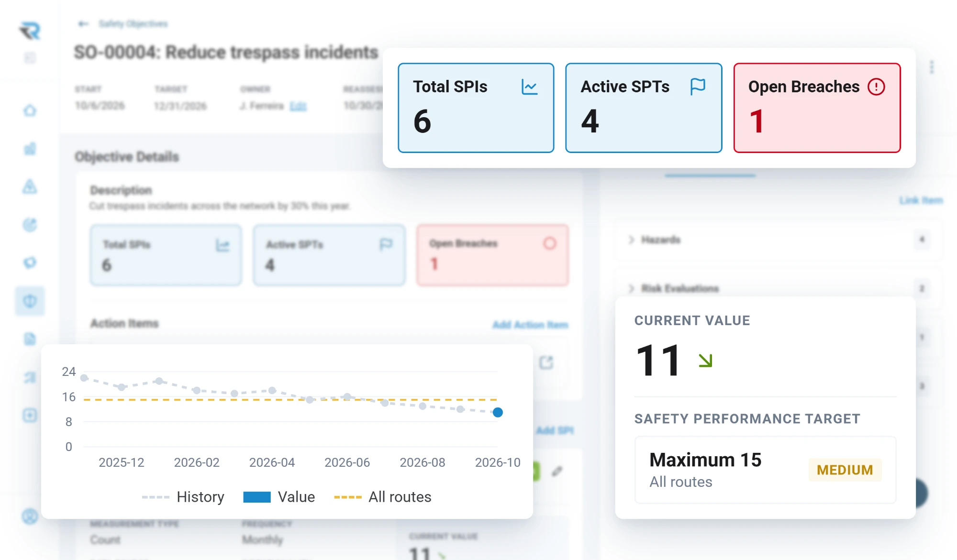
Task: Click the app logo in the sidebar
Action: 30,31
